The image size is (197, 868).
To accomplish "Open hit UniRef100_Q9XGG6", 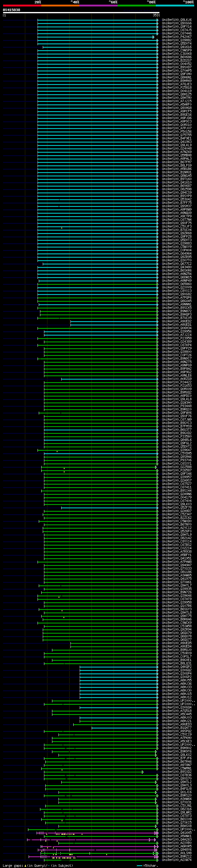I will click(x=177, y=23).
